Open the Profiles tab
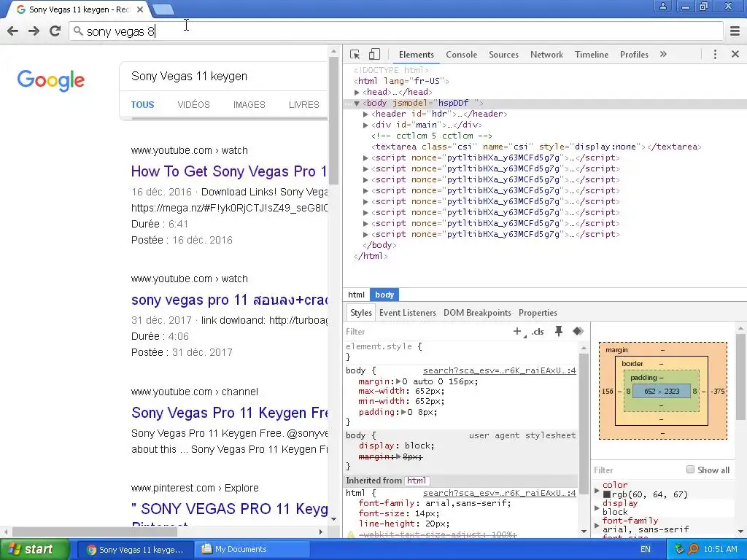 [634, 54]
